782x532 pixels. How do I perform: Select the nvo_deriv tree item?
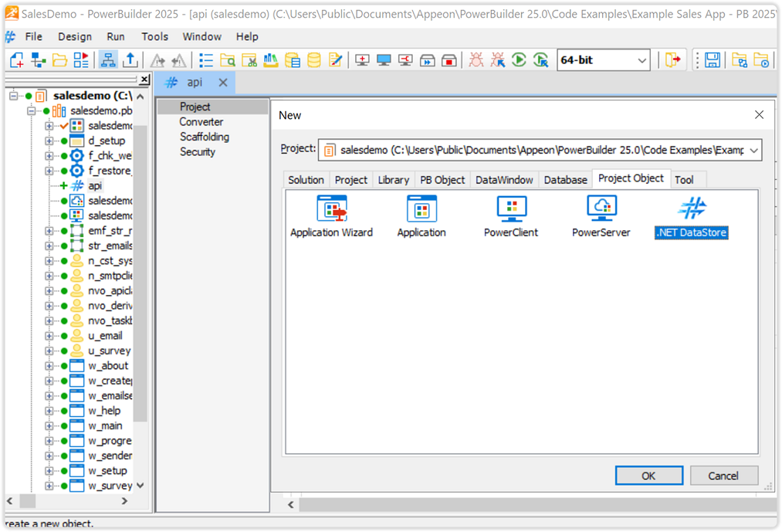click(x=110, y=306)
